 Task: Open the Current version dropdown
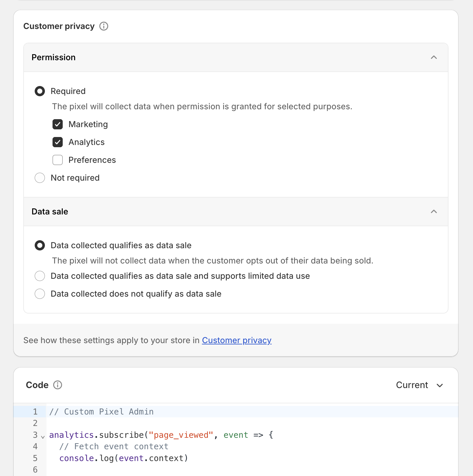pos(420,385)
